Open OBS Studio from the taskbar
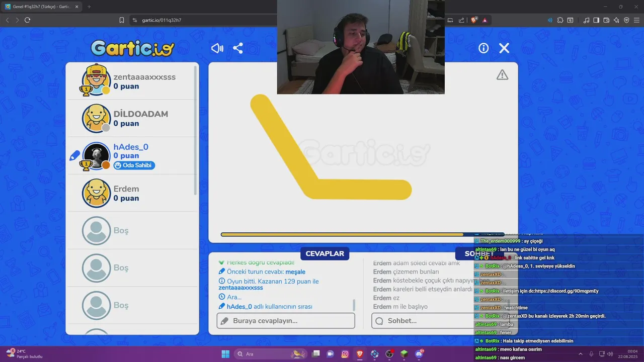 click(389, 354)
